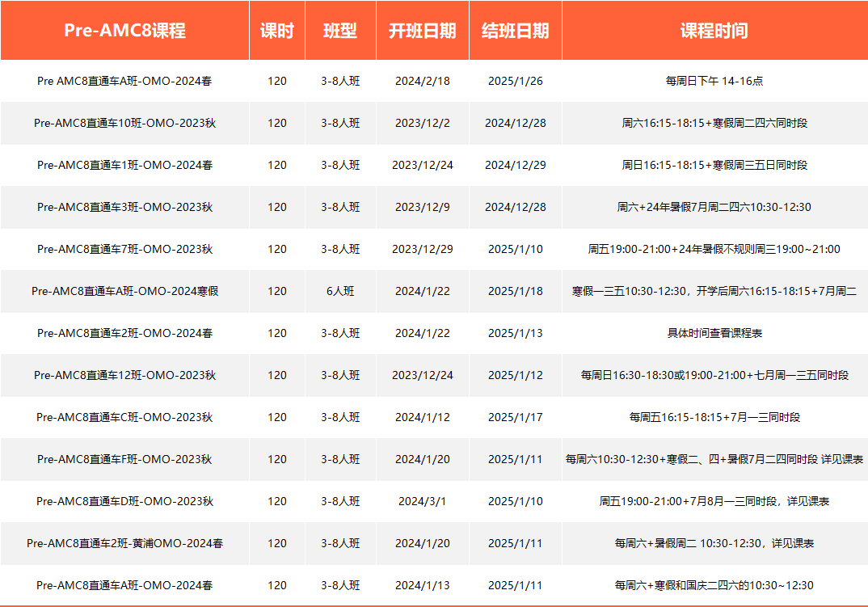Screen dimensions: 868x607
Task: Open the Pre-AMC8直通车10班-OMO-2023秋 course
Action: click(124, 123)
